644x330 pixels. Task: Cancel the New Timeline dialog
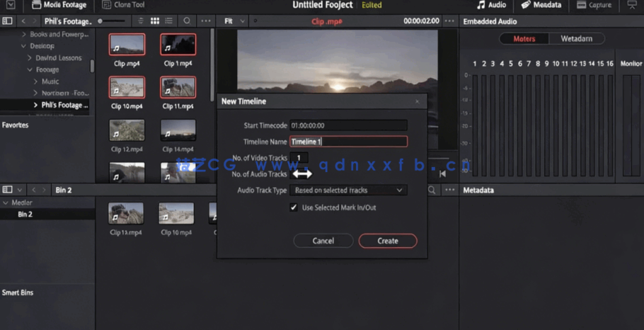pos(323,241)
